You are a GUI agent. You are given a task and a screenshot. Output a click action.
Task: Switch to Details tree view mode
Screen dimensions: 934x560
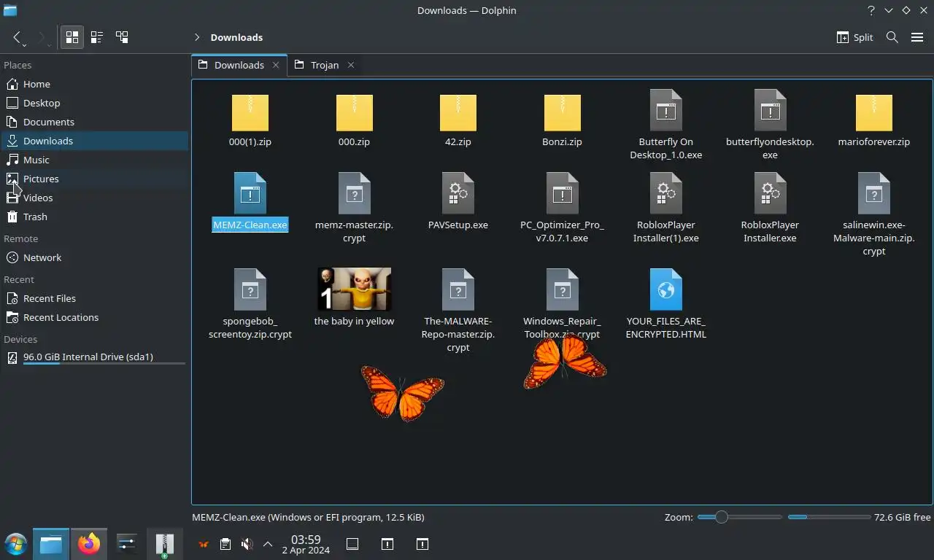(122, 36)
